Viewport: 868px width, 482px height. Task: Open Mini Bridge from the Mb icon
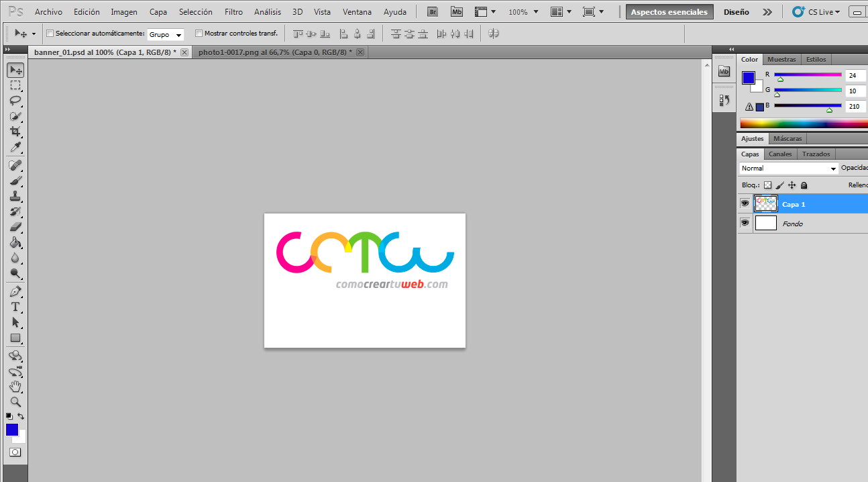pyautogui.click(x=457, y=12)
